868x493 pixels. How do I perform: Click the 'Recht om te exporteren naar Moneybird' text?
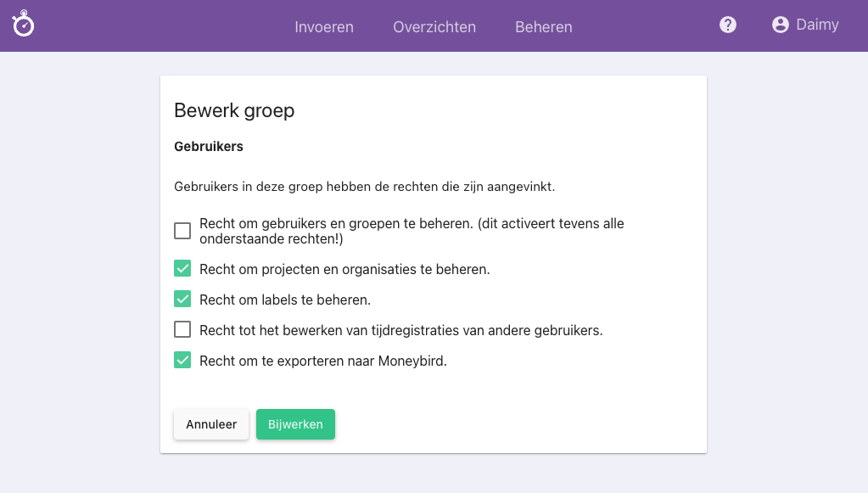coord(322,361)
